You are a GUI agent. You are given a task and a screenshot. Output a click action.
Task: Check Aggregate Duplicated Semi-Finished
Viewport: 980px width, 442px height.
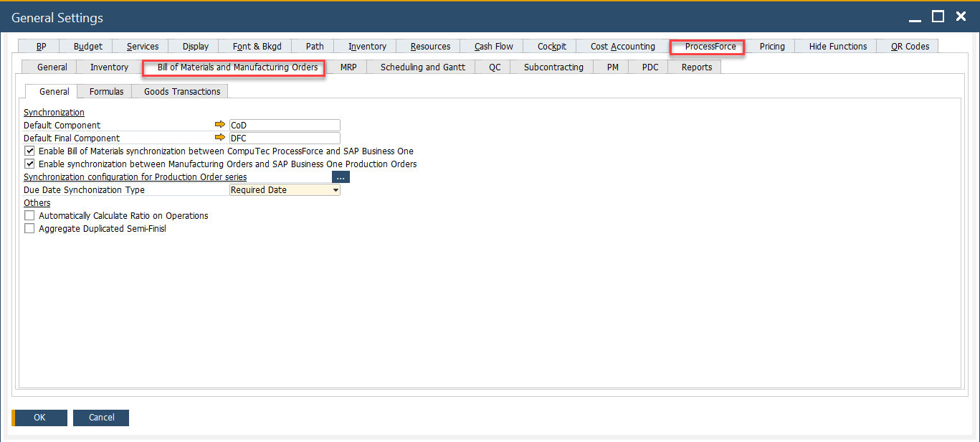[x=29, y=228]
